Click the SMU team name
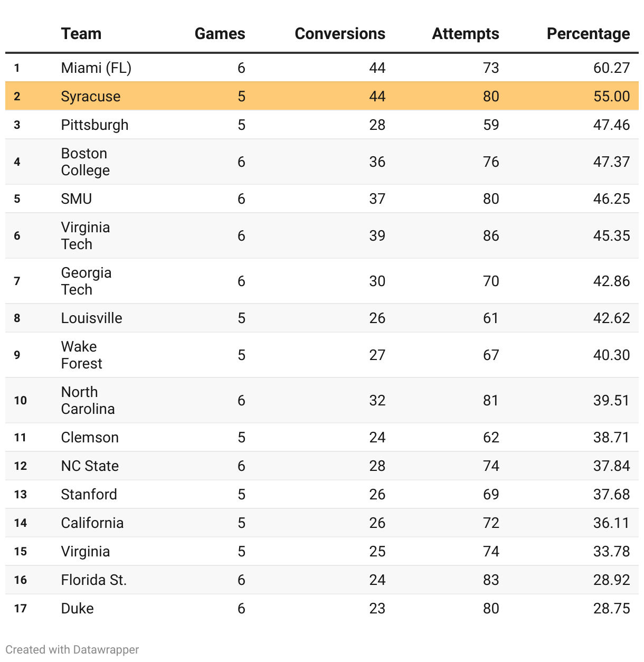Image resolution: width=644 pixels, height=662 pixels. point(77,198)
